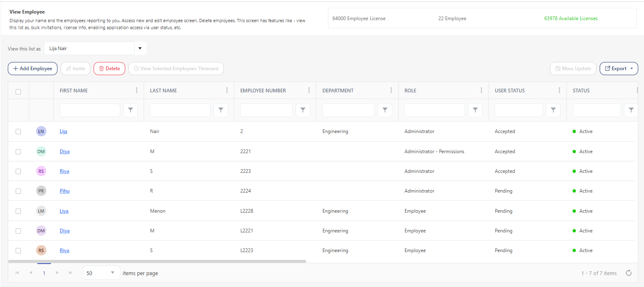Go to the last page arrow icon
644x287 pixels.
coord(71,273)
